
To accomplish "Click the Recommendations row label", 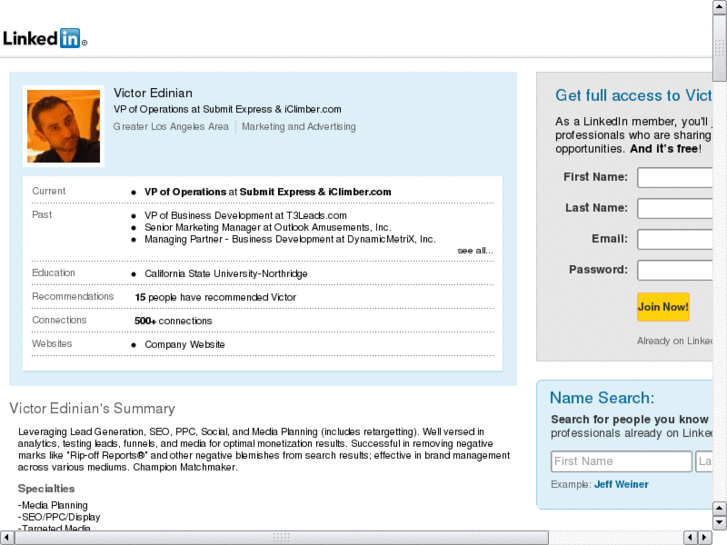I will click(73, 296).
